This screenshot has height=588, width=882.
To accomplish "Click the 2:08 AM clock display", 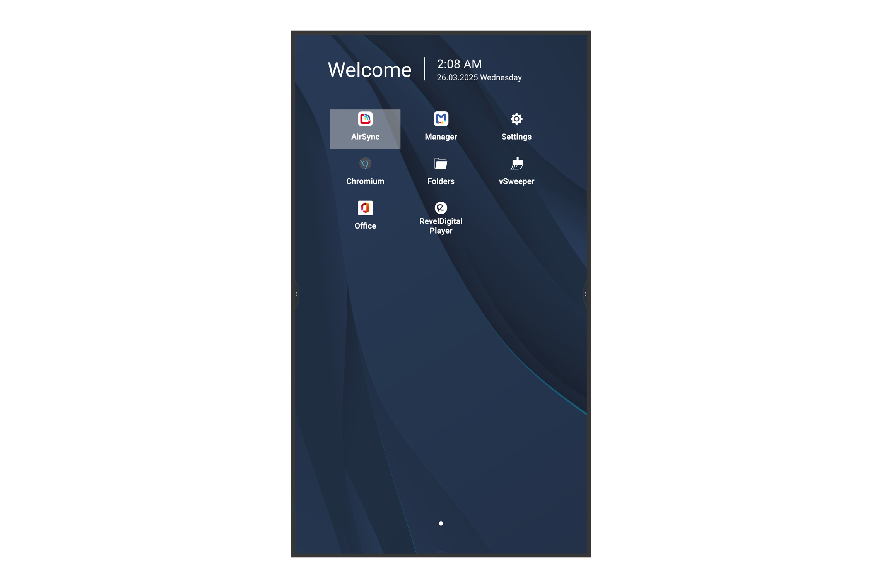I will tap(458, 64).
